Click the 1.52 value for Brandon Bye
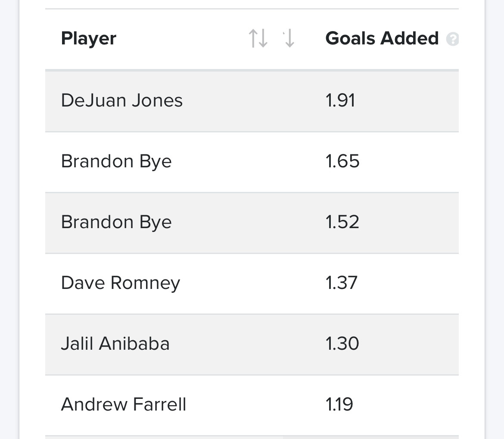 tap(342, 222)
